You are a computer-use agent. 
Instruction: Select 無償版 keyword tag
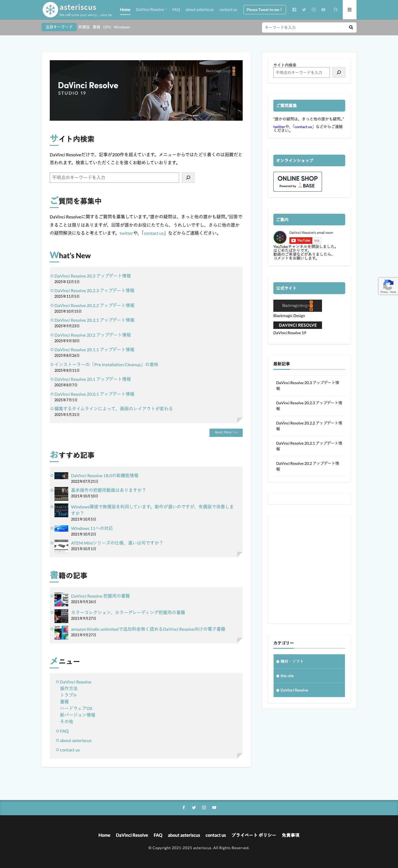[x=84, y=27]
